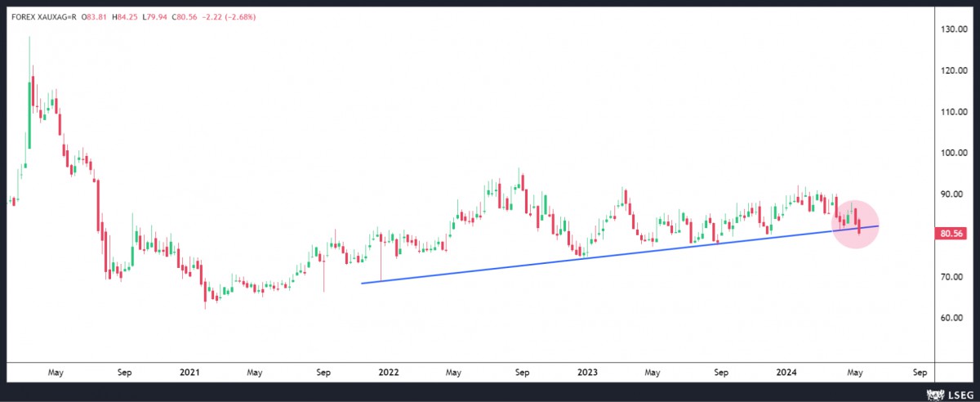980x402 pixels.
Task: Click the 2022 time axis label
Action: [388, 373]
